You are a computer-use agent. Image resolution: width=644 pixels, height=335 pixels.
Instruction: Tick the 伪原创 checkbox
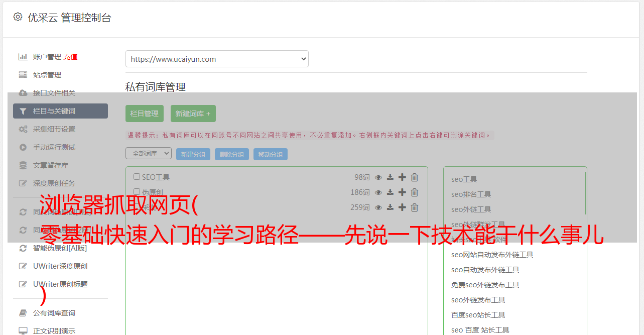[137, 192]
